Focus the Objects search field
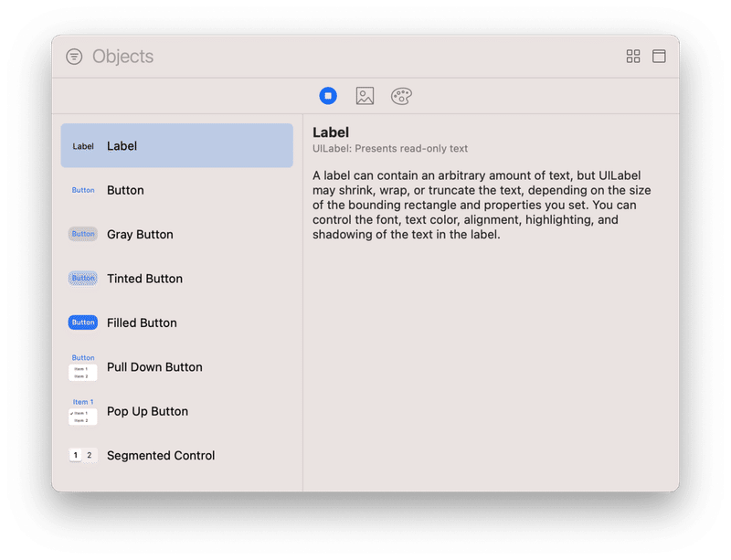Viewport: 731px width, 560px height. pos(355,57)
